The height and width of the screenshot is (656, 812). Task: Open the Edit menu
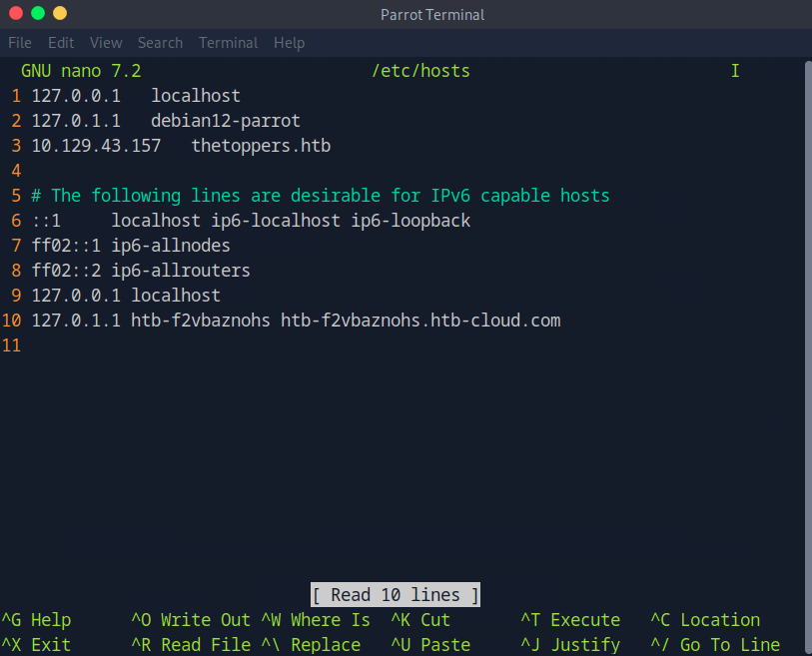click(x=61, y=43)
